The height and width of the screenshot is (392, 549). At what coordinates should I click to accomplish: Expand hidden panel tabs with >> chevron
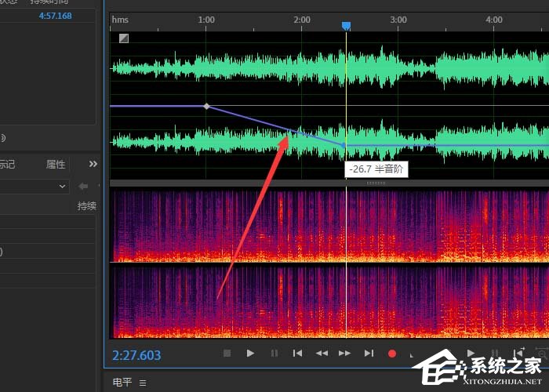click(x=93, y=164)
